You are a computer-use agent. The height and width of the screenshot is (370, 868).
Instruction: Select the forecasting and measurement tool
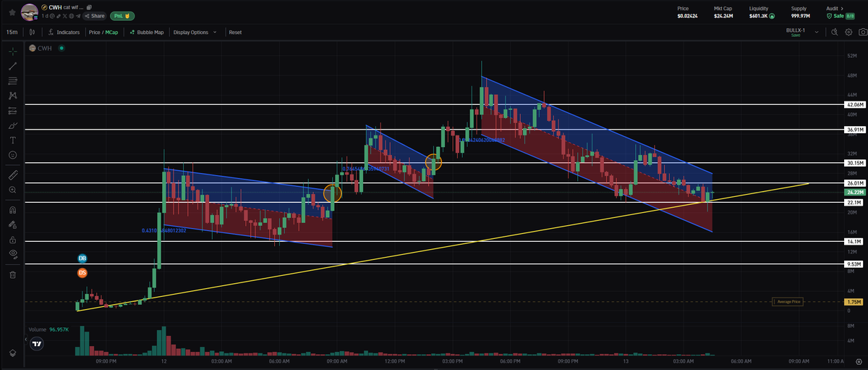12,111
